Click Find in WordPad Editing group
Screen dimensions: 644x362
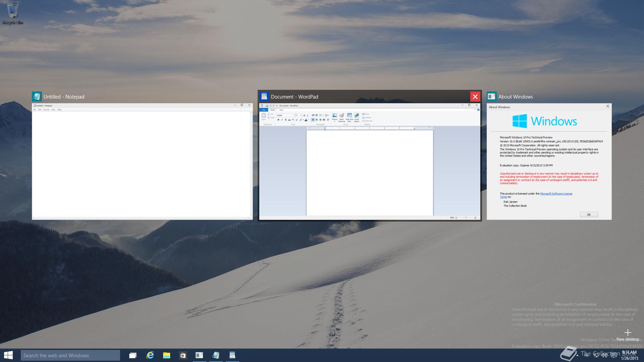366,114
